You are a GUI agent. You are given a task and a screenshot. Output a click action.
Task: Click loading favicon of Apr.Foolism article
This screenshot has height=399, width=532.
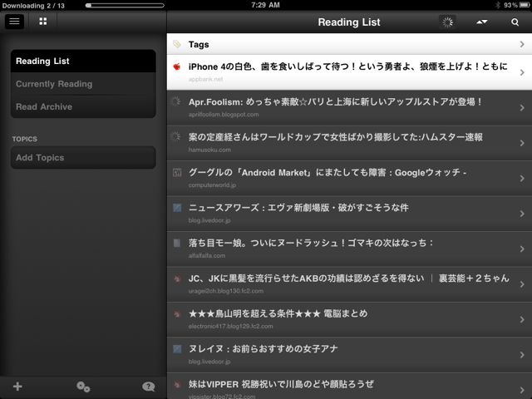click(176, 101)
